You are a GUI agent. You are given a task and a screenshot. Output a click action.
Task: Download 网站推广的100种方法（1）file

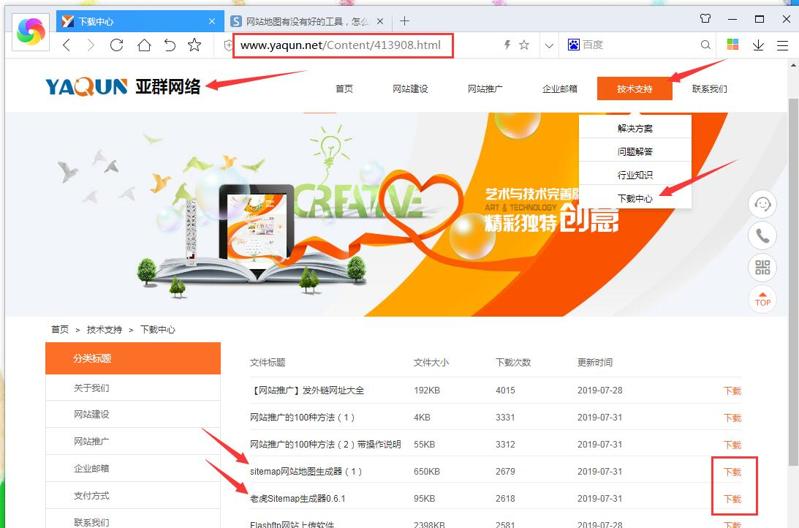pos(732,418)
